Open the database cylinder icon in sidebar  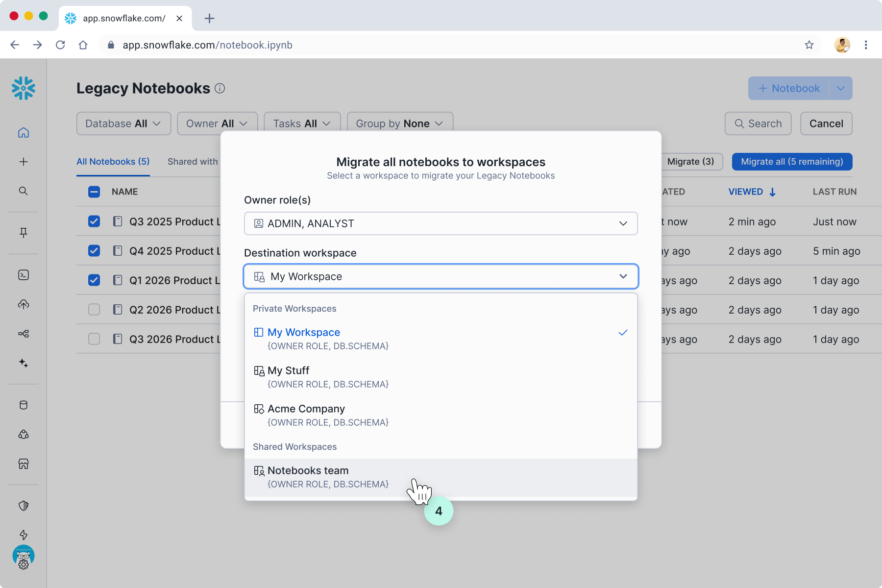24,405
